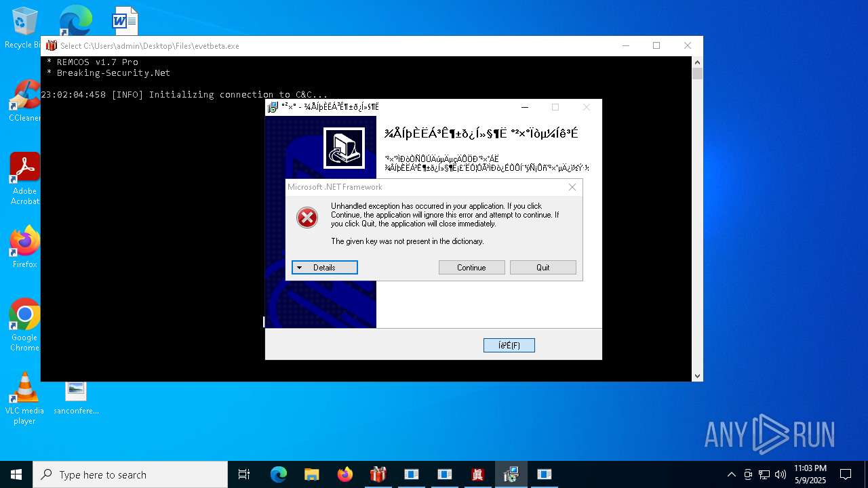
Task: Click the console window title bar icon
Action: click(52, 45)
